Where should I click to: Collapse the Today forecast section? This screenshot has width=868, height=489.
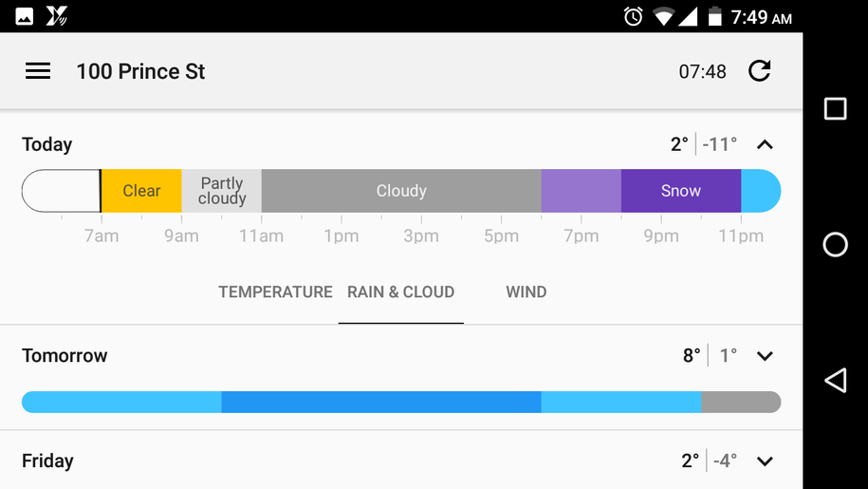pos(765,144)
